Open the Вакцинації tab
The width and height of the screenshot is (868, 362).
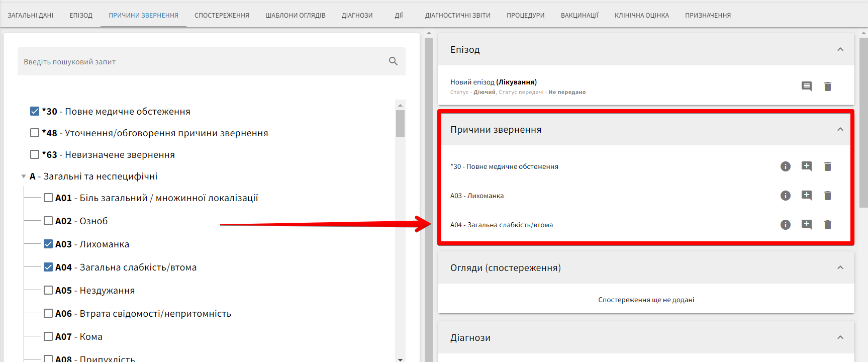coord(579,15)
